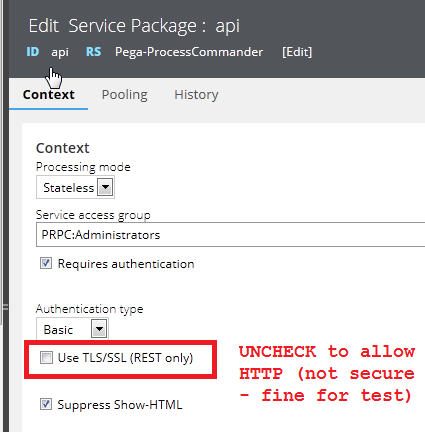Open Authentication type dropdown arrow
Screen dimensions: 425x432
(99, 329)
